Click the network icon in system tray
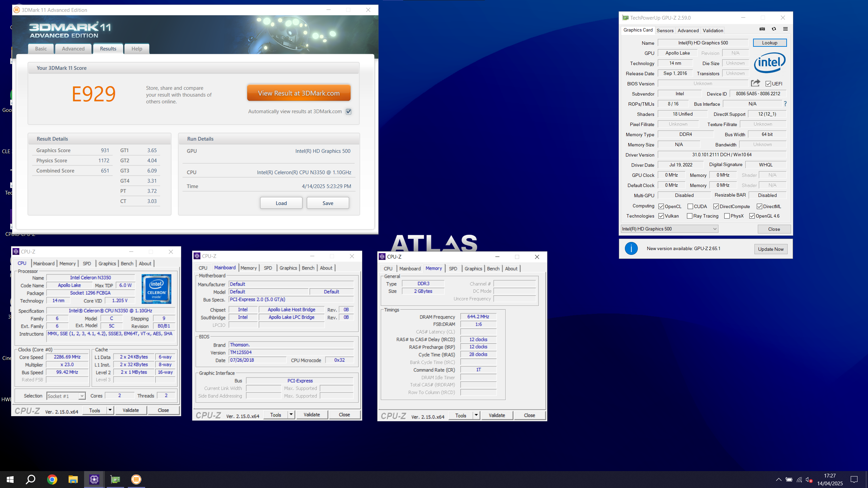868x488 pixels. [799, 480]
